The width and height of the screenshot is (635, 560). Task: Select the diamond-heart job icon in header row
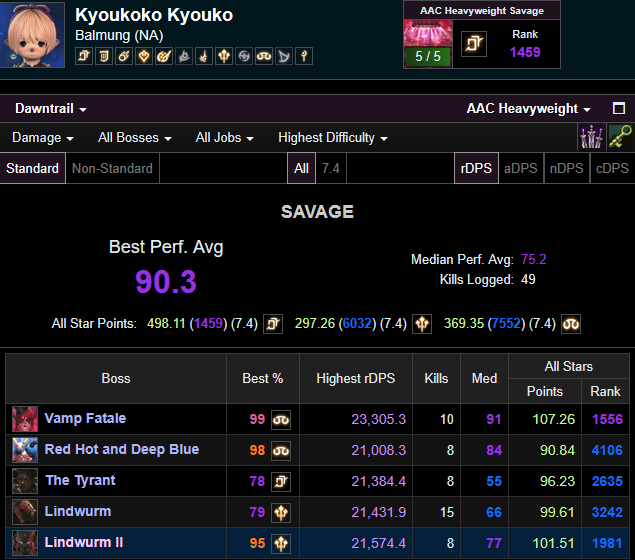click(144, 56)
